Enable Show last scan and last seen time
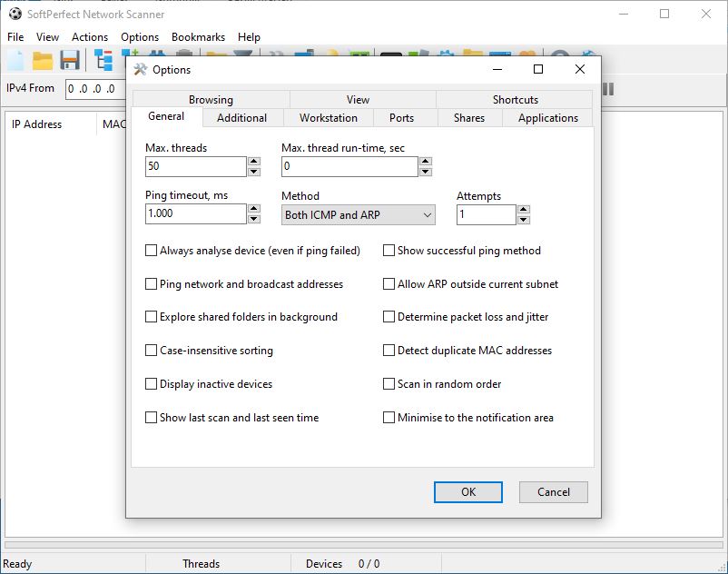Viewport: 728px width, 574px height. [x=151, y=418]
